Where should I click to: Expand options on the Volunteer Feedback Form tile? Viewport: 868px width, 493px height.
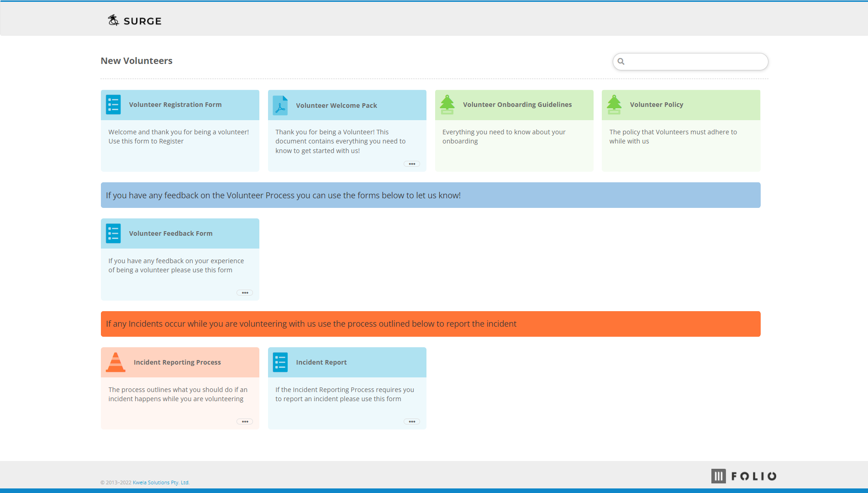245,292
